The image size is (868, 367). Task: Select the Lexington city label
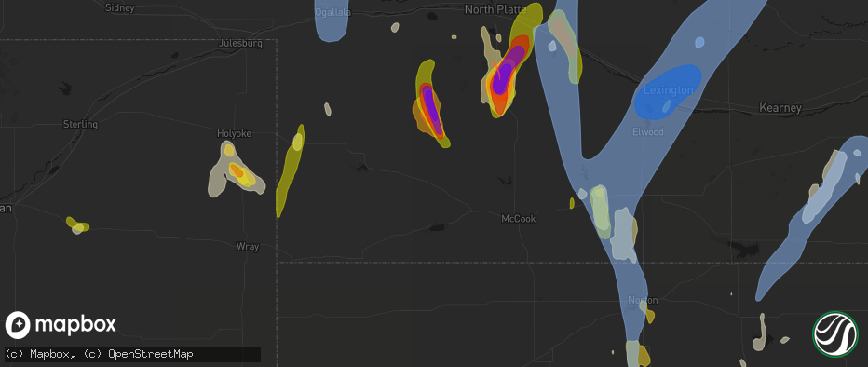[668, 89]
